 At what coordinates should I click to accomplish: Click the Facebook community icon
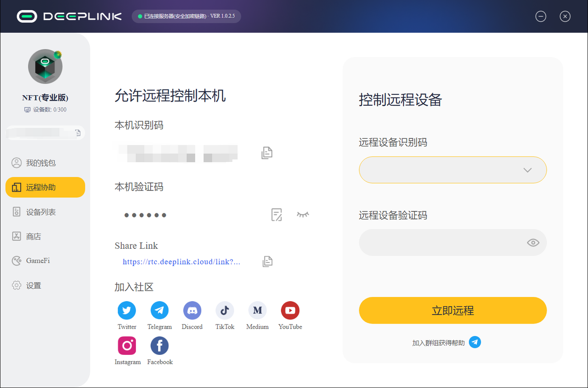click(159, 346)
